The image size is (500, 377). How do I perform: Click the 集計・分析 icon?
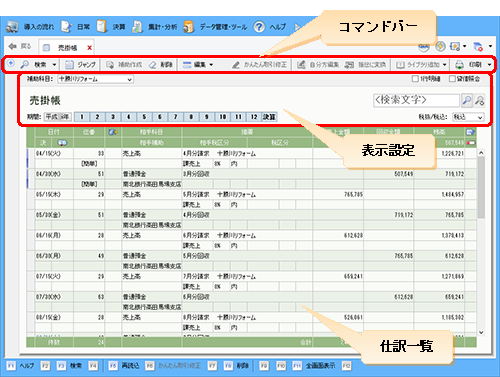click(137, 27)
